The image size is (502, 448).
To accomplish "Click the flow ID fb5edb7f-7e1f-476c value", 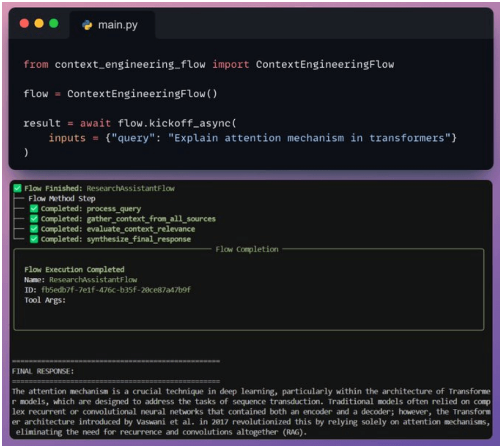I will pyautogui.click(x=116, y=290).
